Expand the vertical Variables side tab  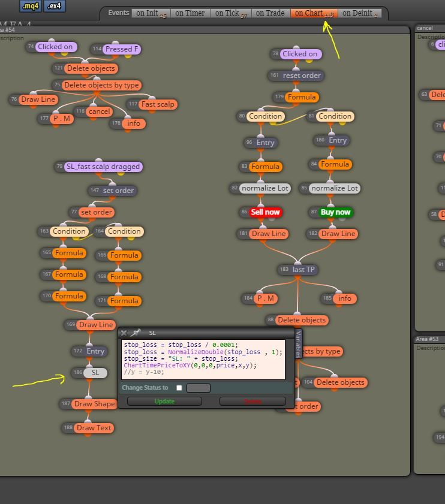[x=298, y=343]
